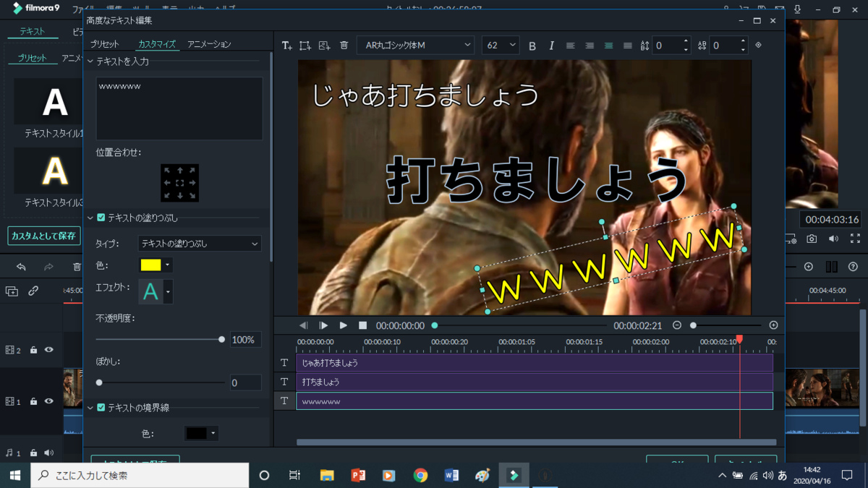Screen dimensions: 868x488
Task: Increase line spacing with up stepper
Action: click(x=686, y=41)
